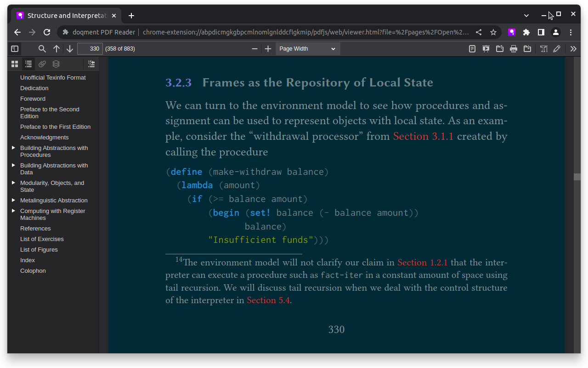Open Chrome's three-dot menu

[x=571, y=32]
